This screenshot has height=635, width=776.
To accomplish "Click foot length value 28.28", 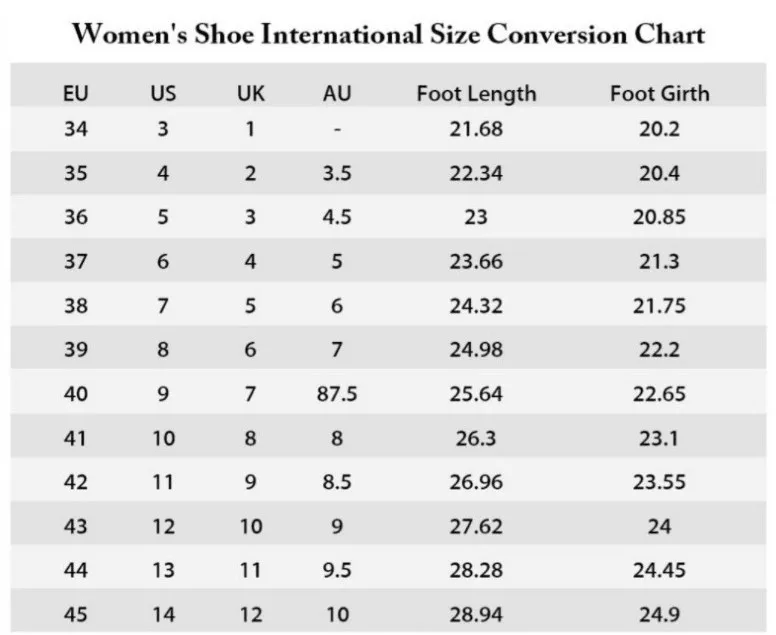I will (x=476, y=568).
